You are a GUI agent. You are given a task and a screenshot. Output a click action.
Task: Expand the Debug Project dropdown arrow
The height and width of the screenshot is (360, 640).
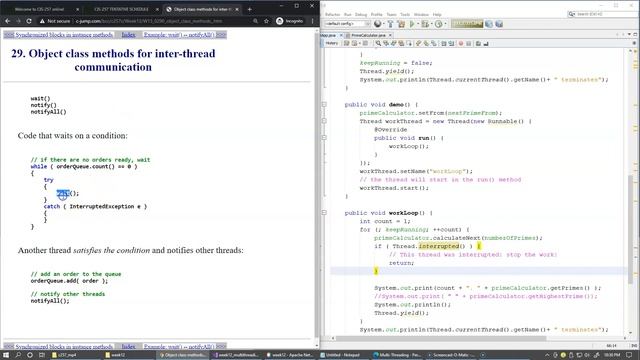[x=431, y=24]
